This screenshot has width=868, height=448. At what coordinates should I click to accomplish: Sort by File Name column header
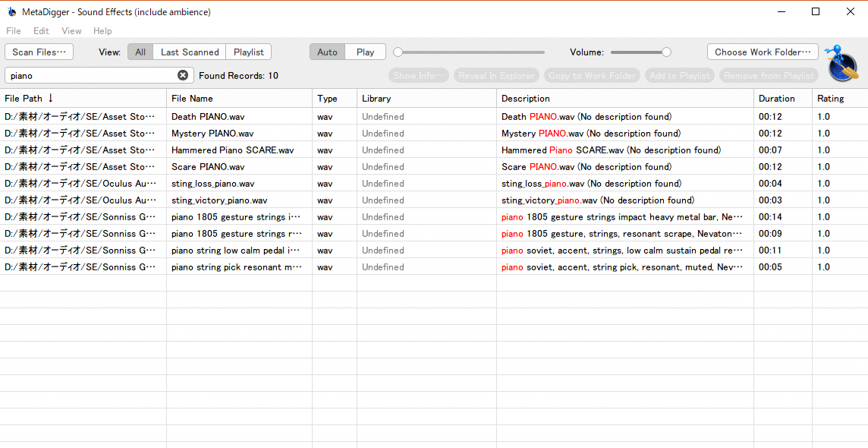coord(192,99)
